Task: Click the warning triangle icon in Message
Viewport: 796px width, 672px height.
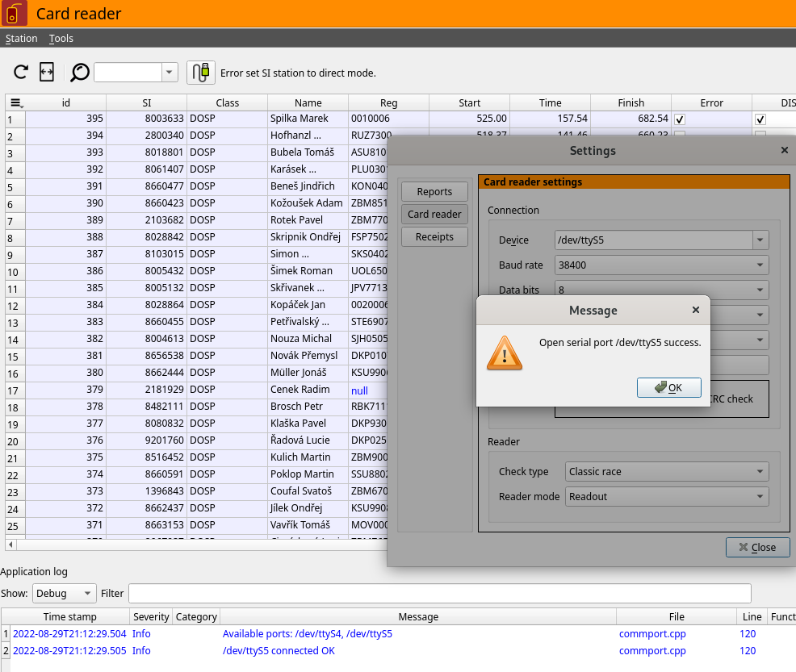Action: click(504, 353)
